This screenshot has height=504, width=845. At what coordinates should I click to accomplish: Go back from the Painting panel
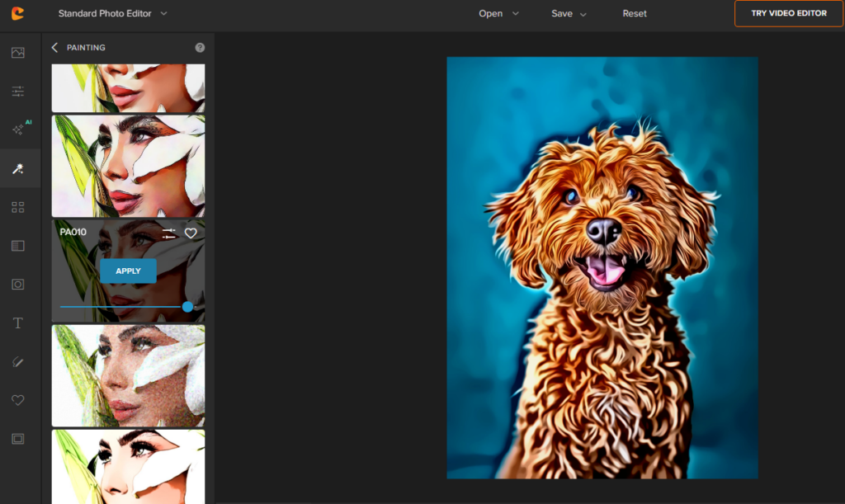(x=54, y=47)
